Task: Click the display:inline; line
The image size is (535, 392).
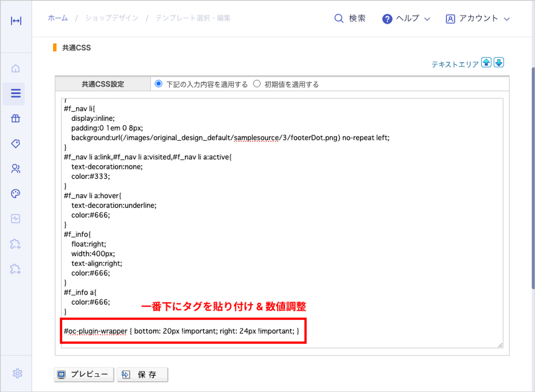Action: point(93,118)
